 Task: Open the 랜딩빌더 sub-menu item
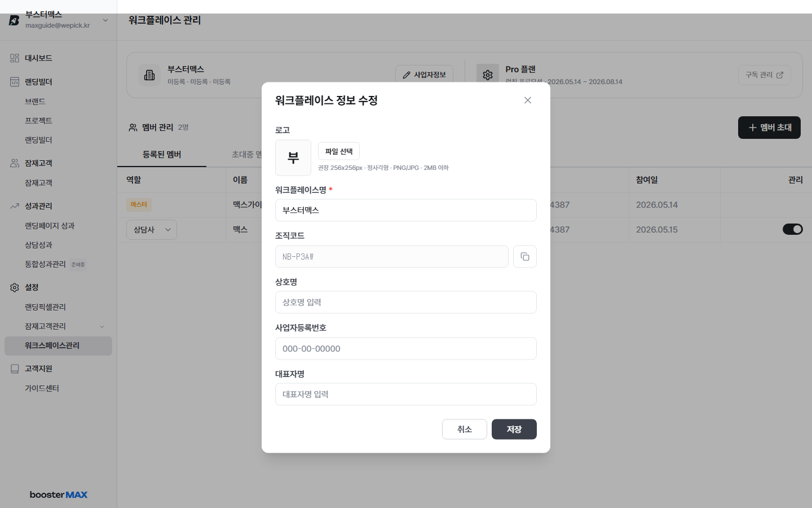(x=38, y=140)
